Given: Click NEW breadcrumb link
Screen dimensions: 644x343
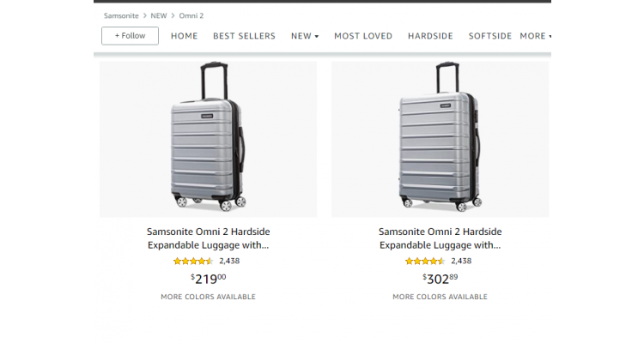Looking at the screenshot, I should click(x=159, y=15).
